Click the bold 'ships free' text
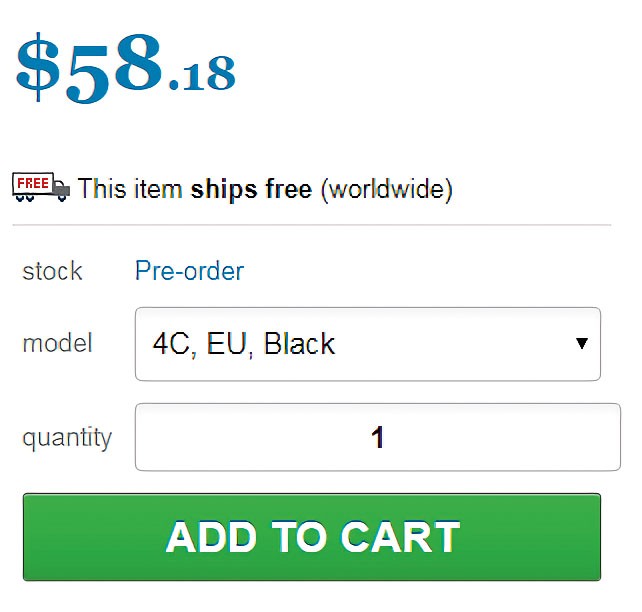This screenshot has width=642, height=612. 251,188
